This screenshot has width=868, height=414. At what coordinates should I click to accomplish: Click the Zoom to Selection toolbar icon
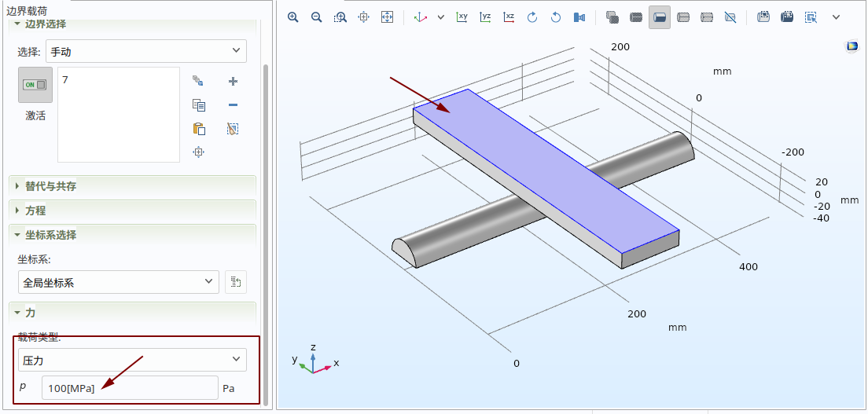[x=364, y=17]
